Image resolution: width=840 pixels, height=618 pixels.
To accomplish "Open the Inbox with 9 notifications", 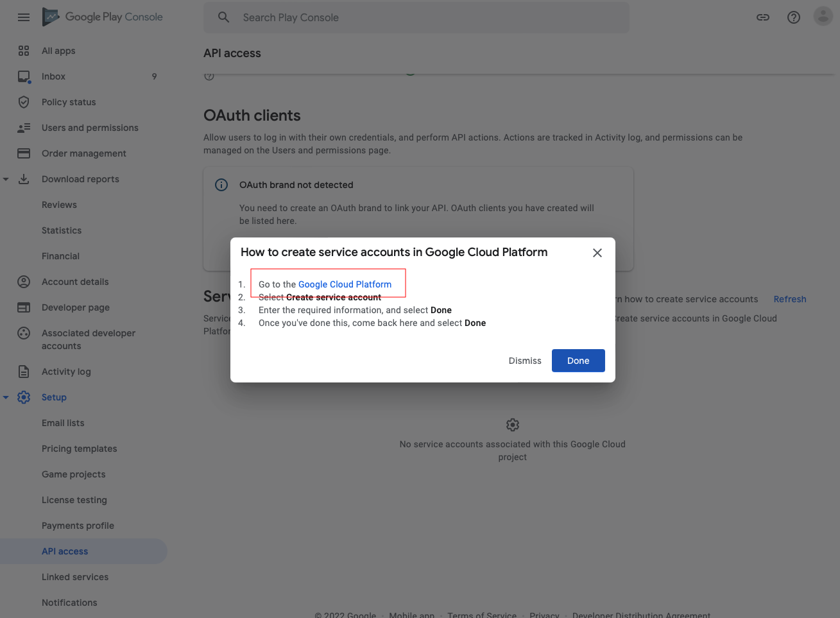I will click(x=53, y=76).
